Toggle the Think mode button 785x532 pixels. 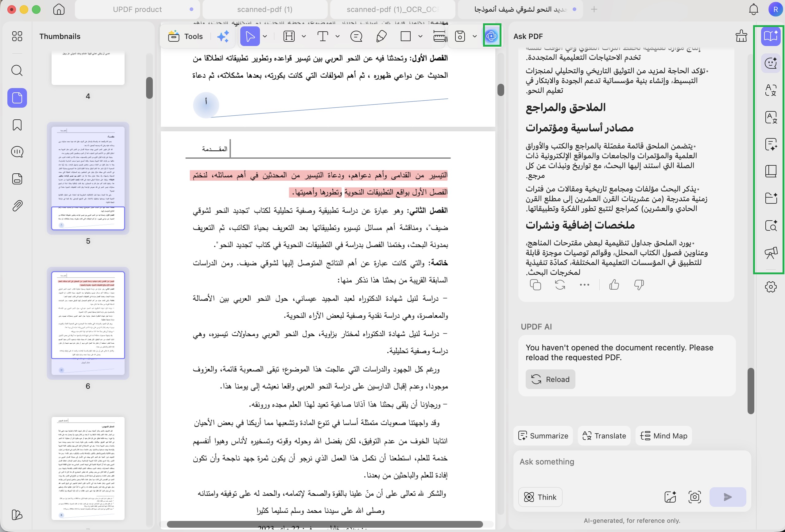(540, 497)
